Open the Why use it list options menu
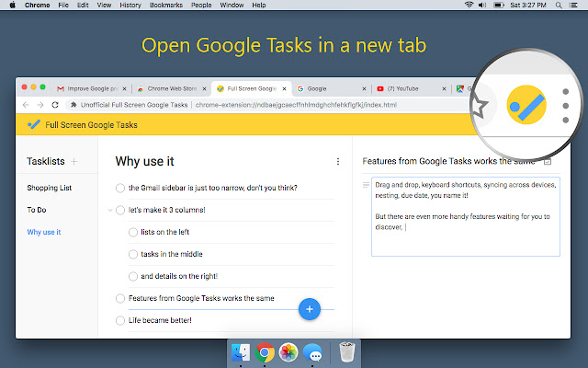 click(338, 161)
